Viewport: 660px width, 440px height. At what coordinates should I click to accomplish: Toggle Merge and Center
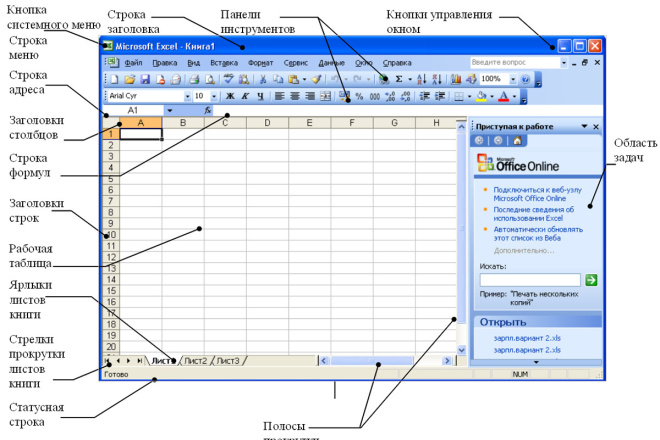point(325,96)
